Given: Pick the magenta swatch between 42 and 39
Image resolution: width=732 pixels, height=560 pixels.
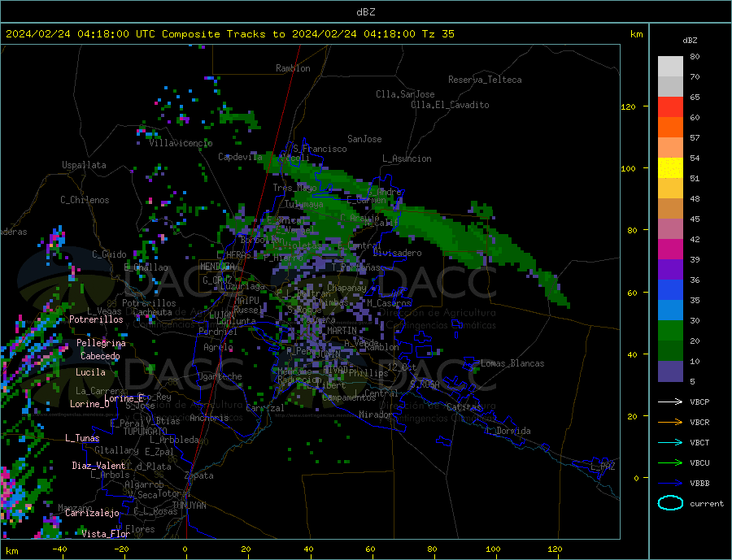Looking at the screenshot, I should (x=670, y=250).
